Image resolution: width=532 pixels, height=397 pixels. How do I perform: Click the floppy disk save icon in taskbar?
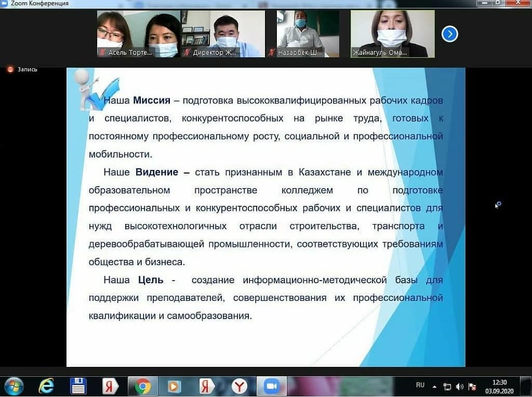[78, 386]
